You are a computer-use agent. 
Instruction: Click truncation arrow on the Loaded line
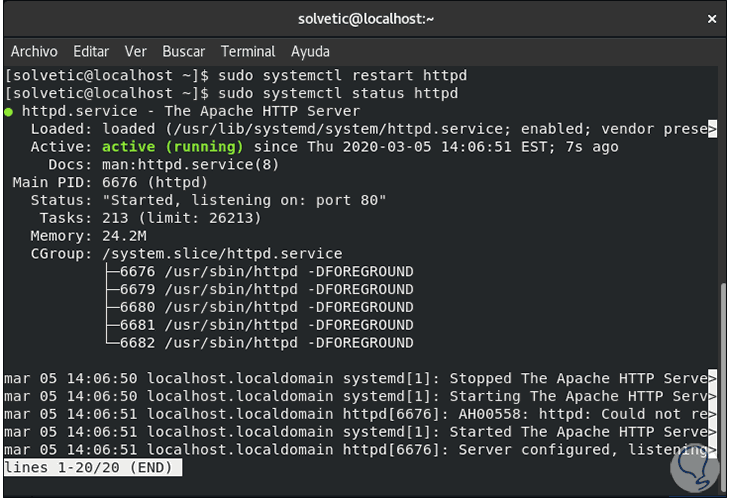[x=712, y=129]
